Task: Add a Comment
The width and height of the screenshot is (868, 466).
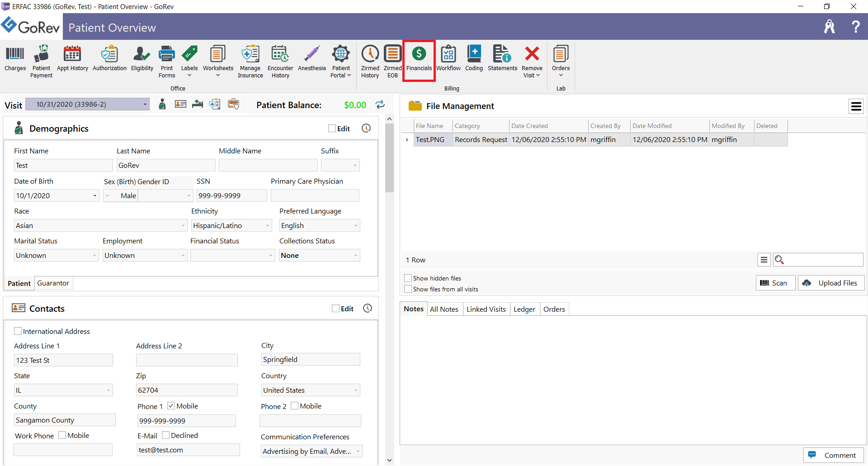Action: point(833,455)
